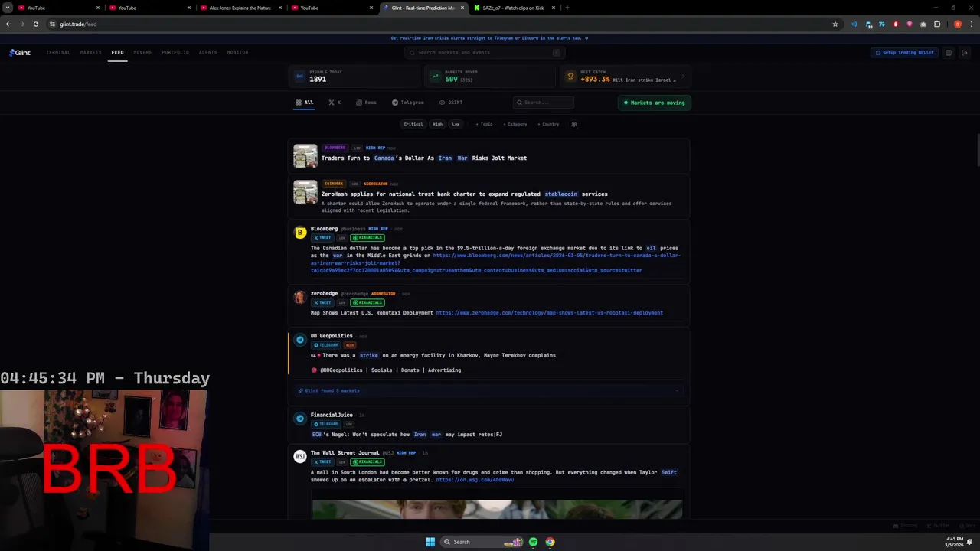Click FinancialJuice Telegram avatar icon
Viewport: 980px width, 551px height.
tap(300, 419)
